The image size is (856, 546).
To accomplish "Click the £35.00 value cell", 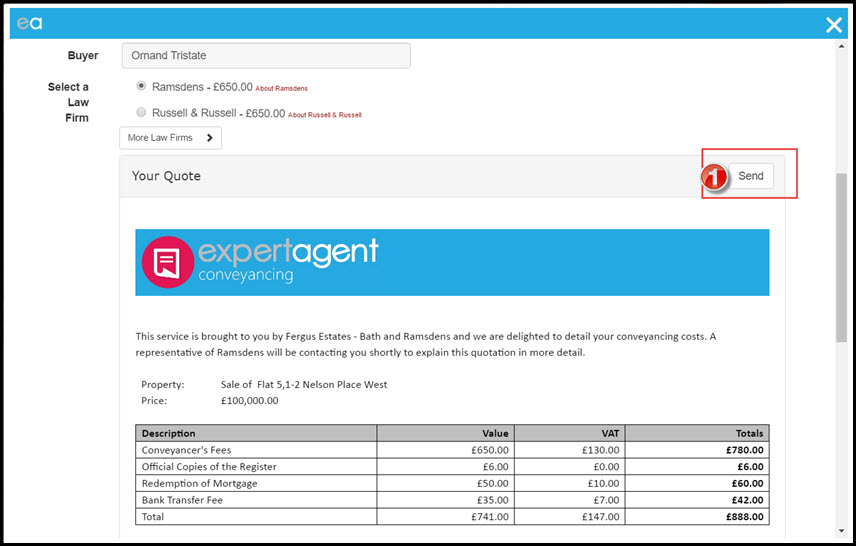I will click(445, 500).
